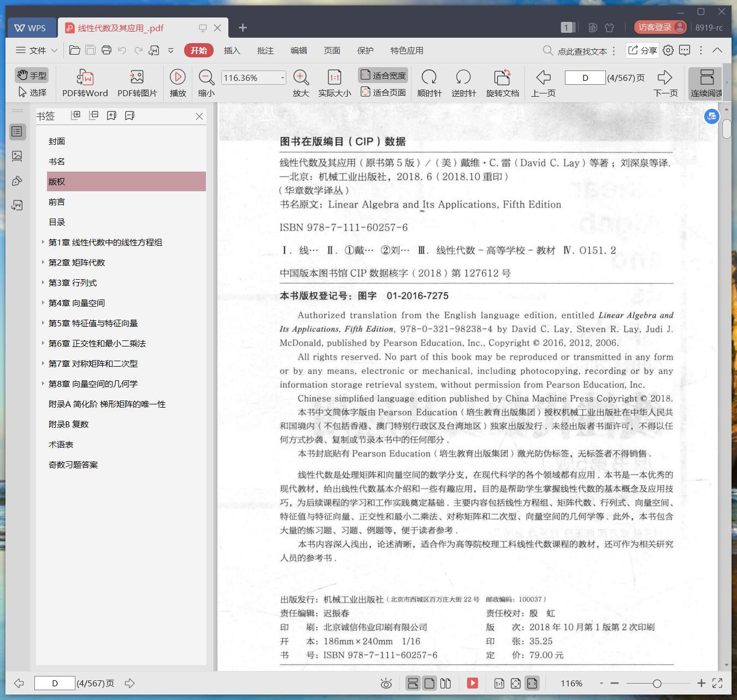The image size is (737, 700).
Task: Enable the 手型 hand tool
Action: pyautogui.click(x=32, y=75)
